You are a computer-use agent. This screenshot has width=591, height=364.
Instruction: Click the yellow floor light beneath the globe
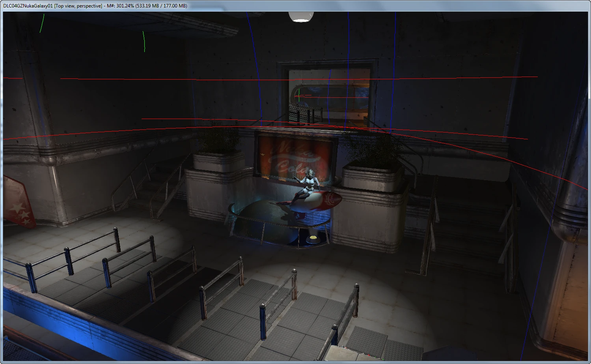tap(314, 237)
